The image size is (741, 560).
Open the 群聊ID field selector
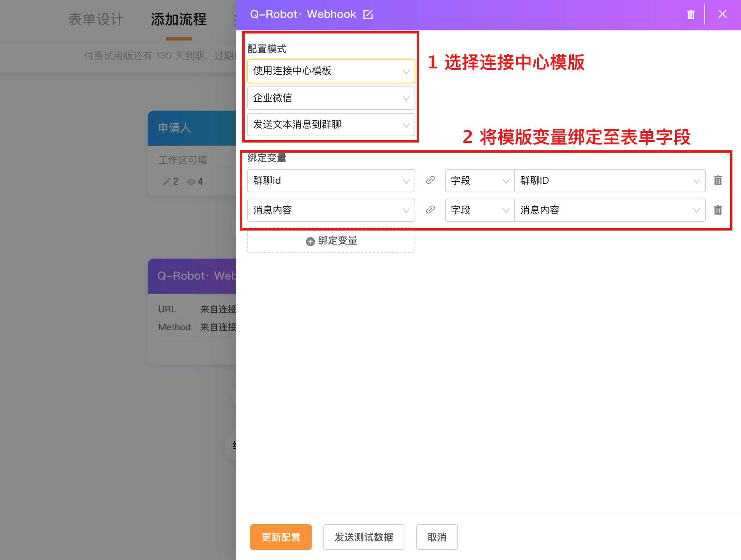[610, 181]
